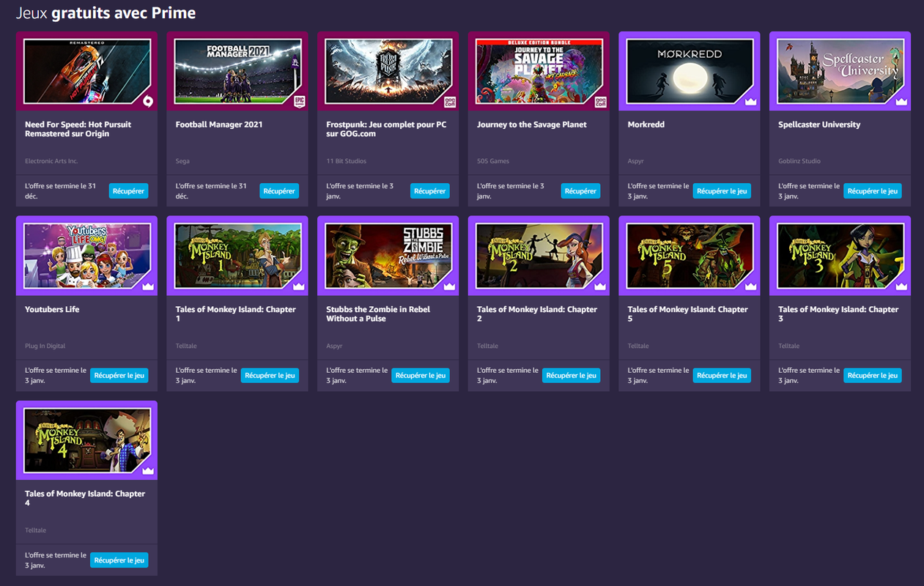Open Monkey Island Chapter 3 artwork
Image resolution: width=924 pixels, height=586 pixels.
pos(840,256)
